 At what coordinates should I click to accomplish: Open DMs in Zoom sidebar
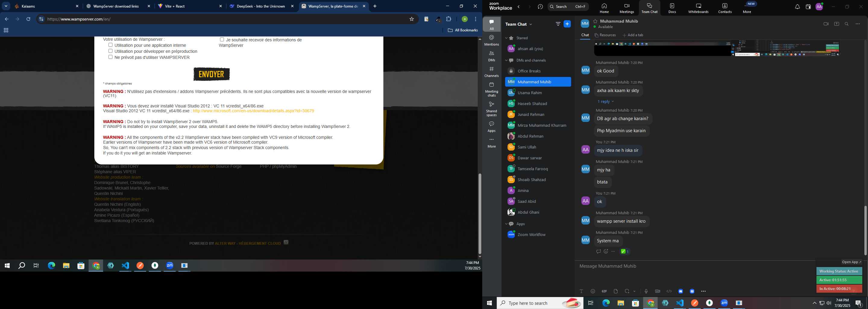492,56
